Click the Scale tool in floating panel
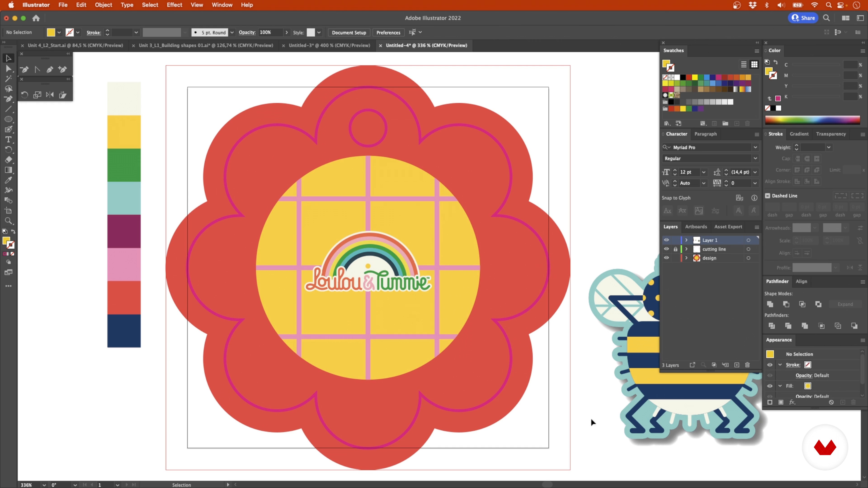The image size is (868, 488). pyautogui.click(x=37, y=95)
